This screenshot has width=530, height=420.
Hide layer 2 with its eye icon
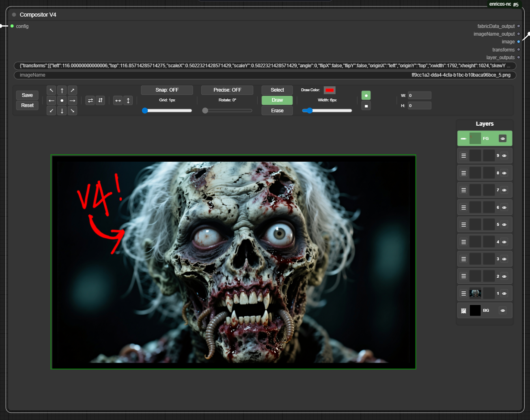[504, 276]
